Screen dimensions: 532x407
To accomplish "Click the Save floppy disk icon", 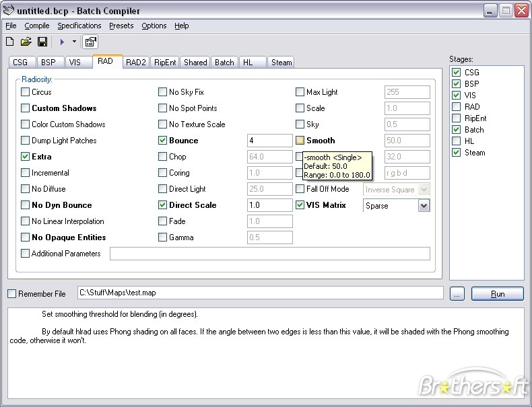I will (x=42, y=42).
